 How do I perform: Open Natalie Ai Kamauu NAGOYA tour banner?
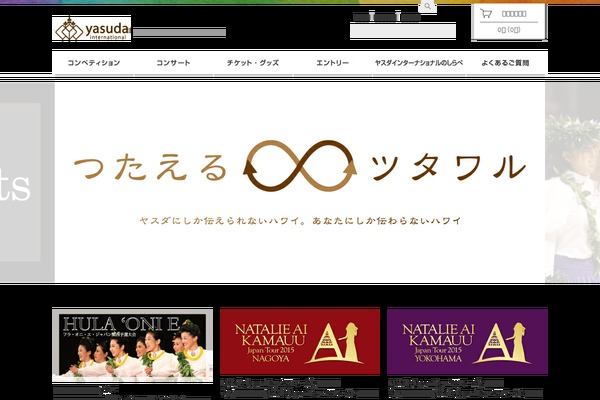[300, 342]
